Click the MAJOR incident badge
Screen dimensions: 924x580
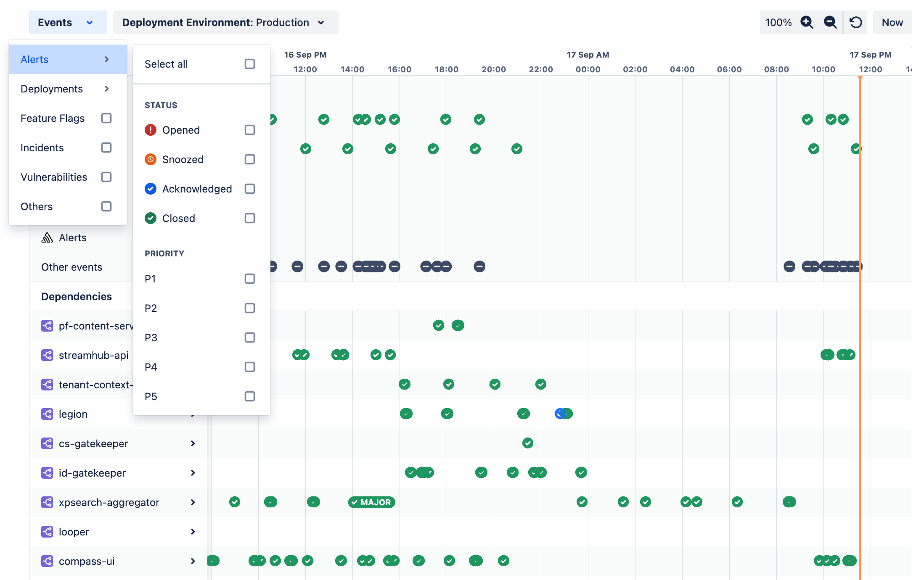click(x=372, y=502)
